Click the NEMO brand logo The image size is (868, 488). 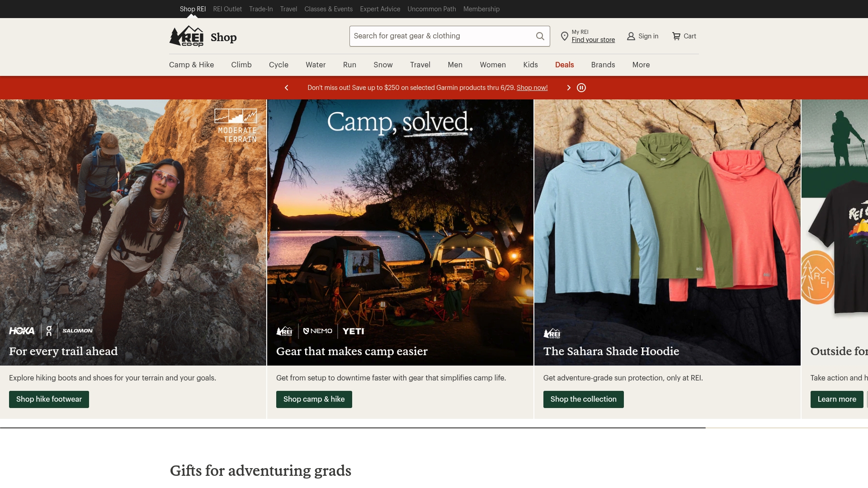point(317,331)
